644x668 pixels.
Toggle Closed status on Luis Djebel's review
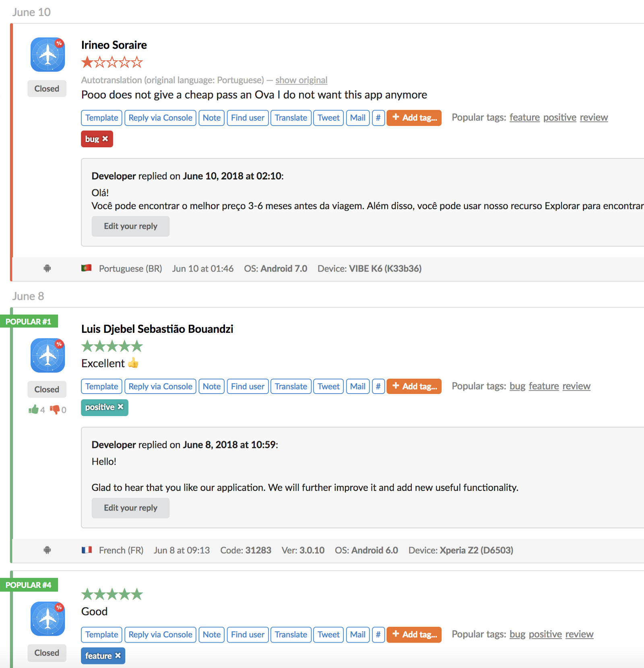tap(47, 389)
